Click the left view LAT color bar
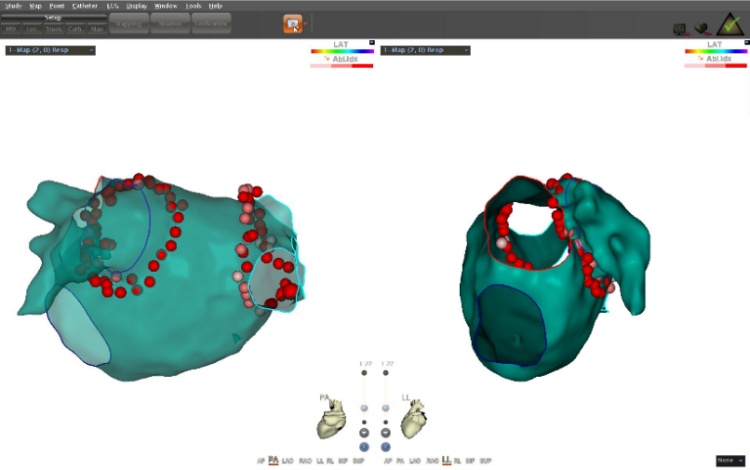 point(340,51)
